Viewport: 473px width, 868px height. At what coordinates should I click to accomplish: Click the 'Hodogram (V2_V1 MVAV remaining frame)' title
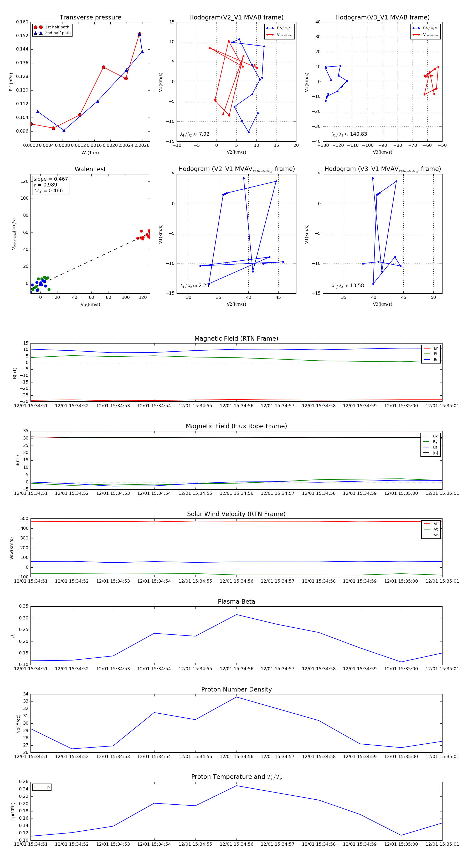point(236,169)
